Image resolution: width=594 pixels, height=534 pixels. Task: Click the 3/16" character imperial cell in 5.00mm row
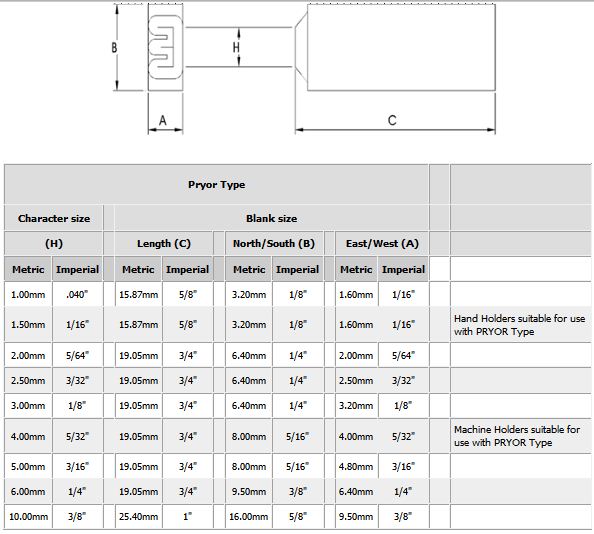point(77,466)
